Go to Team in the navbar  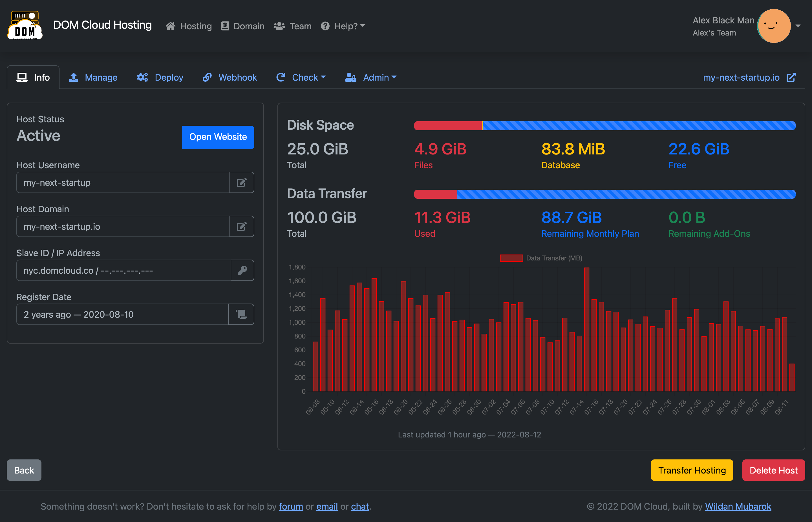pos(293,26)
